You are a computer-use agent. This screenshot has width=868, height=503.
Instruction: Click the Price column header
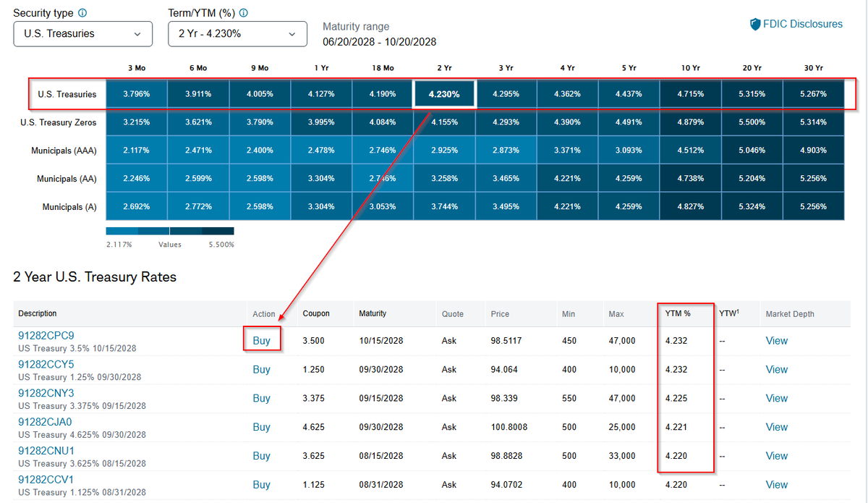point(500,314)
